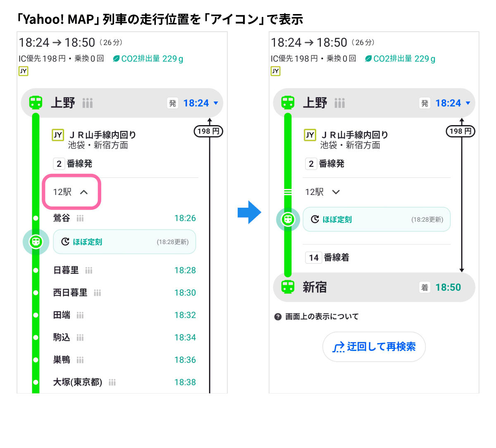Select 田端 station row
This screenshot has width=496, height=448.
tap(124, 315)
